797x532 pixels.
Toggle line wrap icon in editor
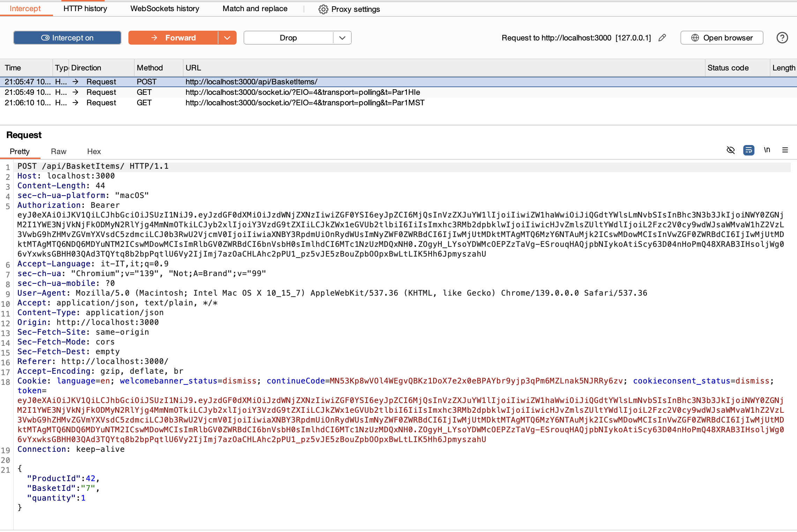click(x=748, y=150)
